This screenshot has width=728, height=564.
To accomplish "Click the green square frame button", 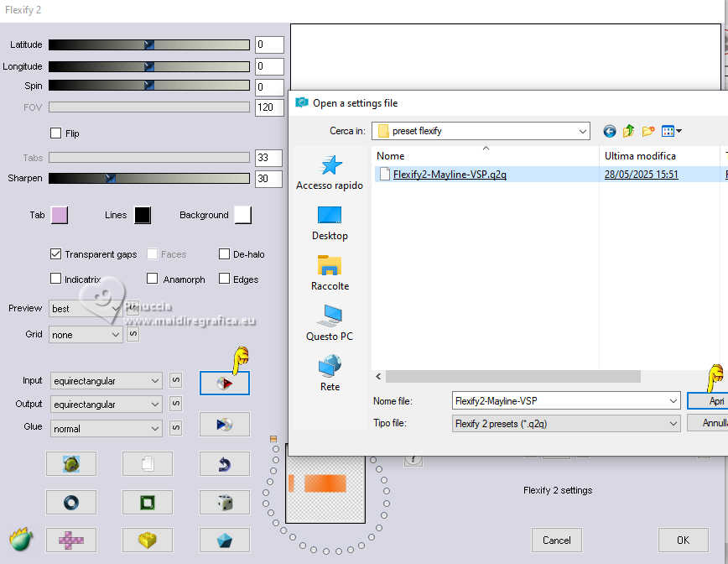I will tap(148, 502).
